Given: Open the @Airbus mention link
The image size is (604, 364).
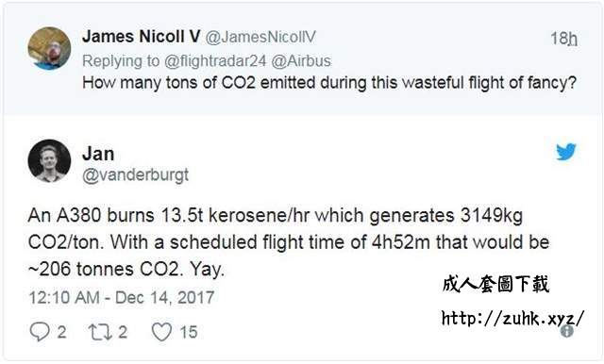Looking at the screenshot, I should pyautogui.click(x=301, y=60).
